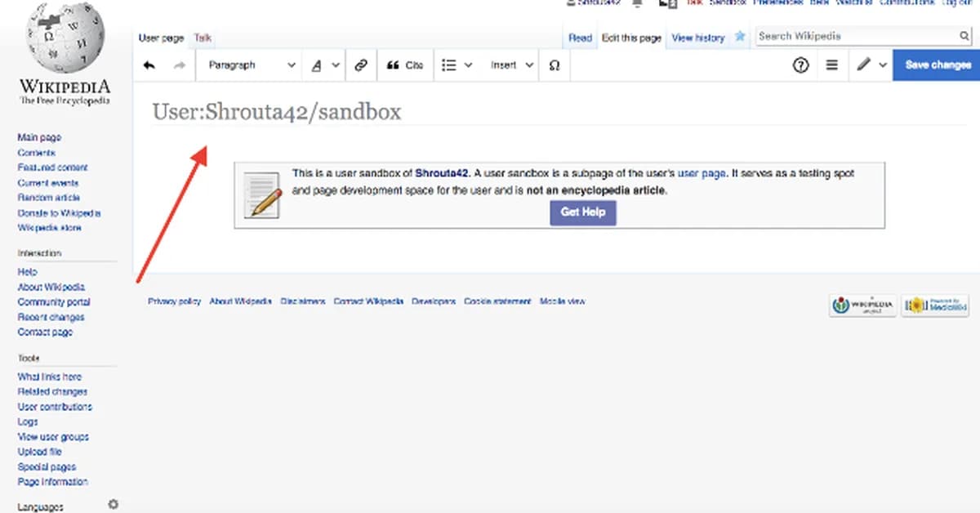
Task: Follow the 'user page' link in notice
Action: click(x=702, y=173)
